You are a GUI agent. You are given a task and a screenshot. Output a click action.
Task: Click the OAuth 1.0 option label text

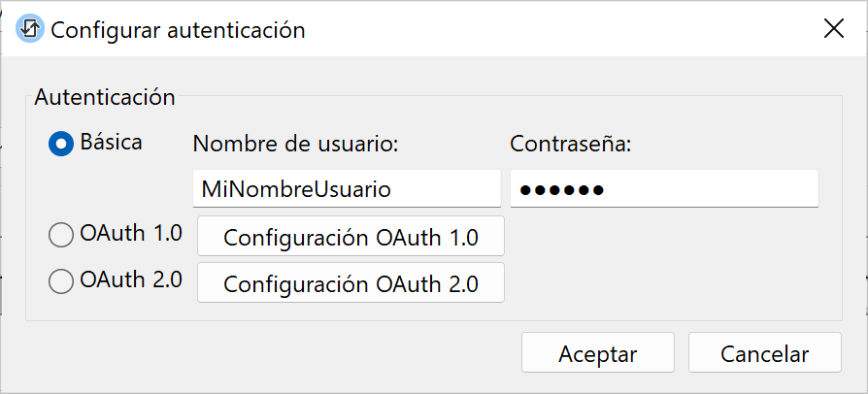(x=131, y=234)
